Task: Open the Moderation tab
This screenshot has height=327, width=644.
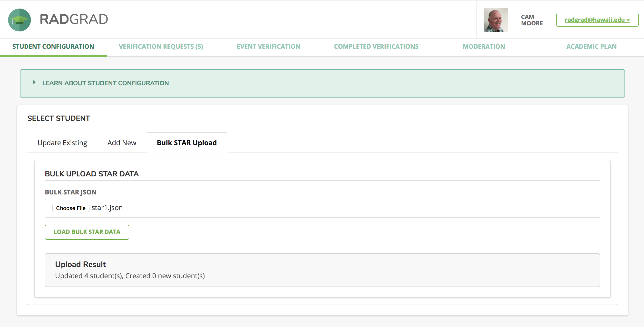Action: click(x=484, y=47)
